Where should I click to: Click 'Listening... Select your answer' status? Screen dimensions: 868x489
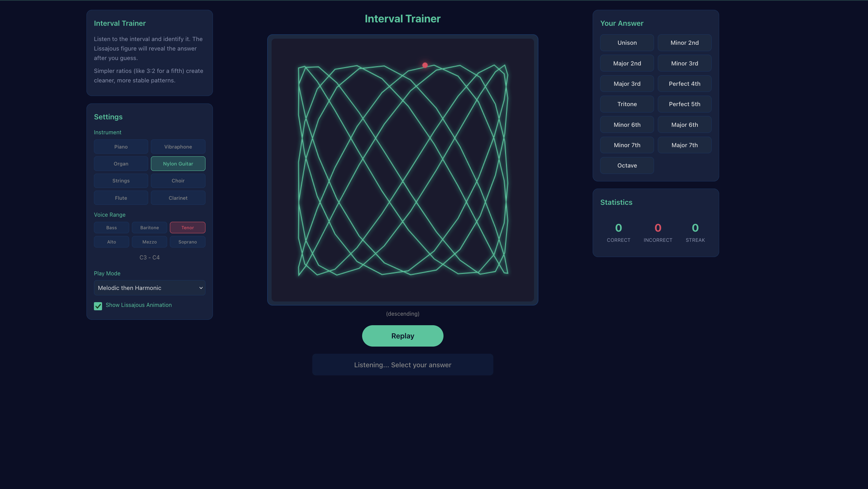403,365
